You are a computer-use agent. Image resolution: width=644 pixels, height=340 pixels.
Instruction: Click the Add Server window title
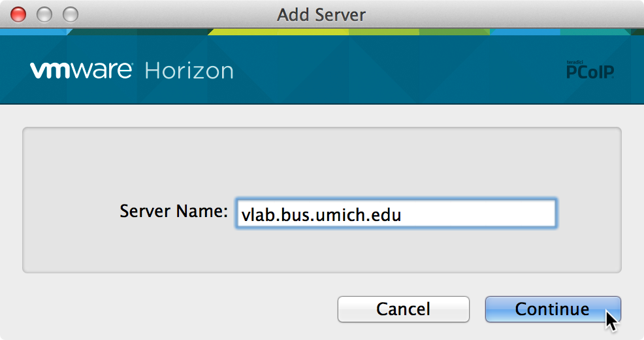pyautogui.click(x=321, y=14)
